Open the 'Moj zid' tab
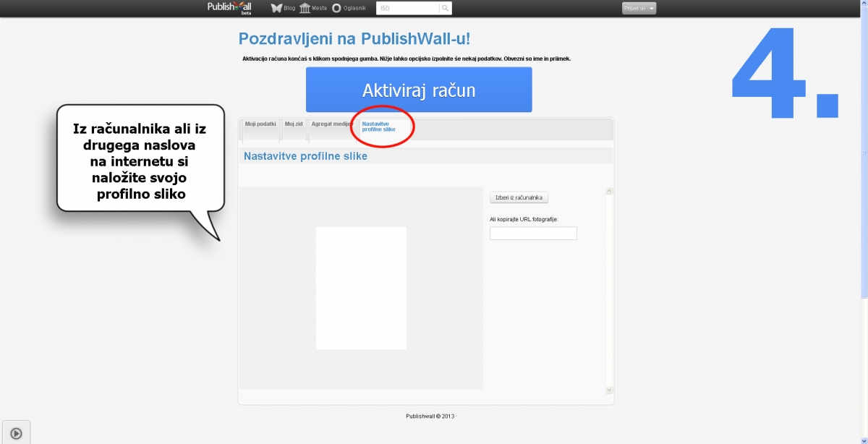The image size is (868, 444). click(294, 124)
